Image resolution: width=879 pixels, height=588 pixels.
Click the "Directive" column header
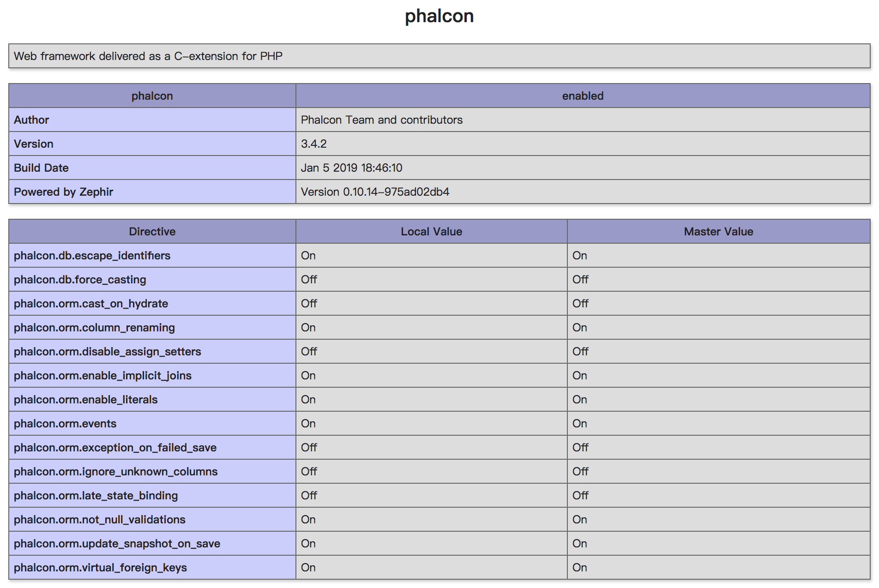[x=152, y=232]
